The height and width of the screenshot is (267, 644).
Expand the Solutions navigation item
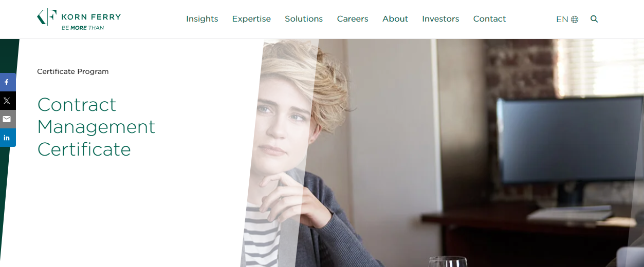tap(304, 19)
